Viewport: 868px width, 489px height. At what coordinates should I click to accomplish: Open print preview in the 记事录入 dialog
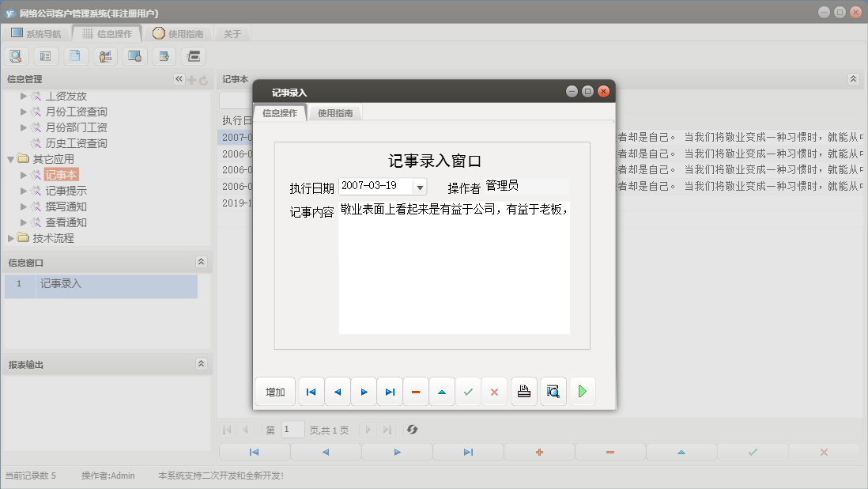(553, 391)
